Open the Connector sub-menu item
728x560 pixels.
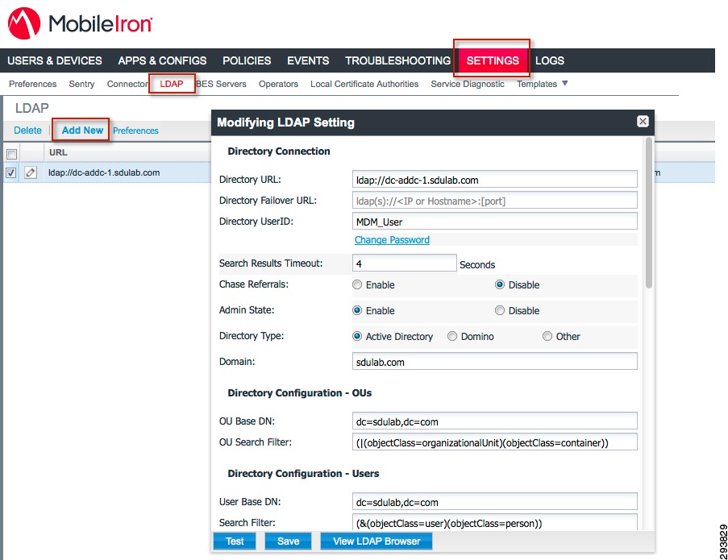pyautogui.click(x=127, y=84)
